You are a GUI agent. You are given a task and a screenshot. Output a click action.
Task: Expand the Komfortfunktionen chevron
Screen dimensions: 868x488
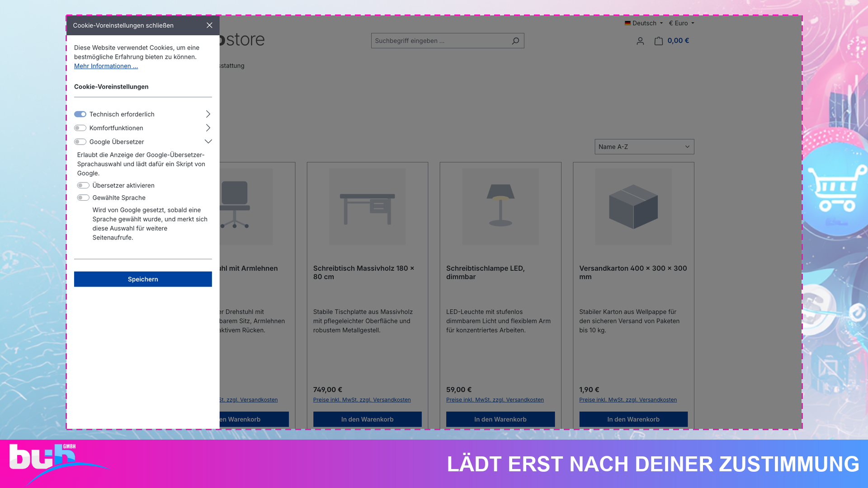[x=208, y=128]
